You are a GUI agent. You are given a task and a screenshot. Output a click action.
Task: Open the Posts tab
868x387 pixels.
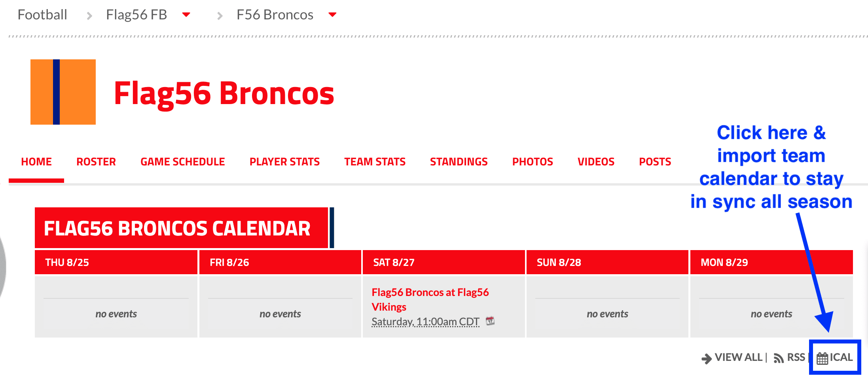(x=655, y=161)
